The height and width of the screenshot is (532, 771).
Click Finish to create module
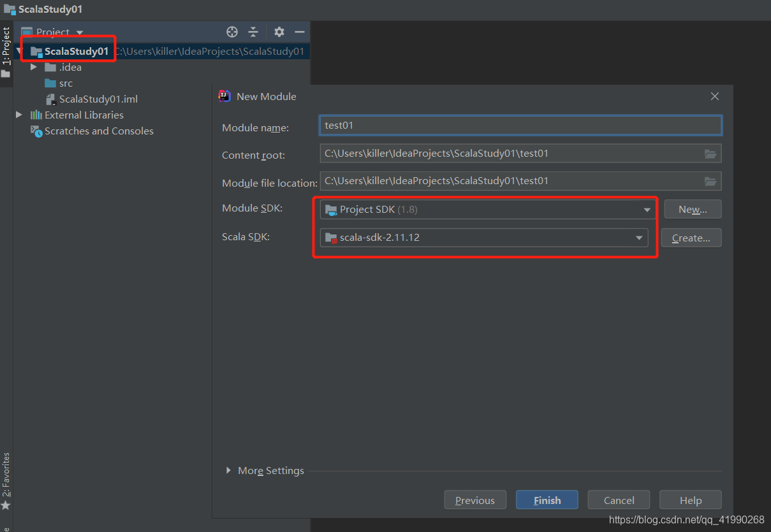click(x=547, y=500)
